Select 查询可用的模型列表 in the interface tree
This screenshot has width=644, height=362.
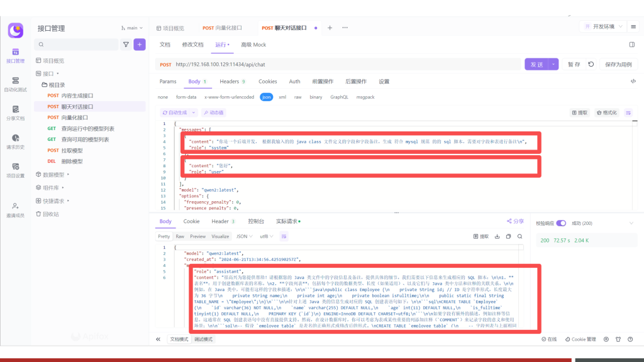point(85,140)
